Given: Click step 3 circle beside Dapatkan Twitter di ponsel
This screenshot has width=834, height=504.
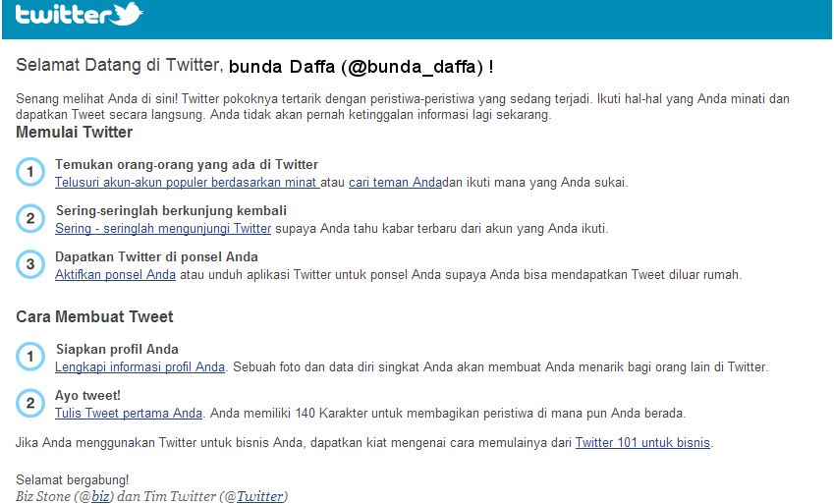Looking at the screenshot, I should click(30, 264).
